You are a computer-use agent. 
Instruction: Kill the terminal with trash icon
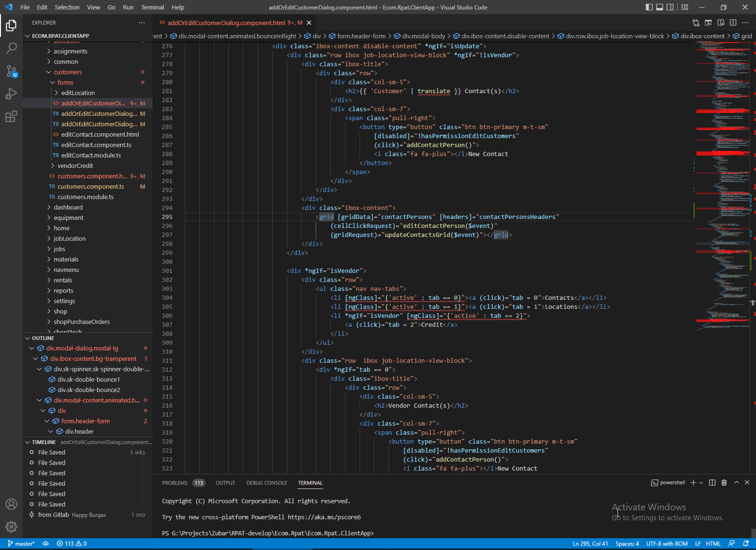click(x=724, y=483)
